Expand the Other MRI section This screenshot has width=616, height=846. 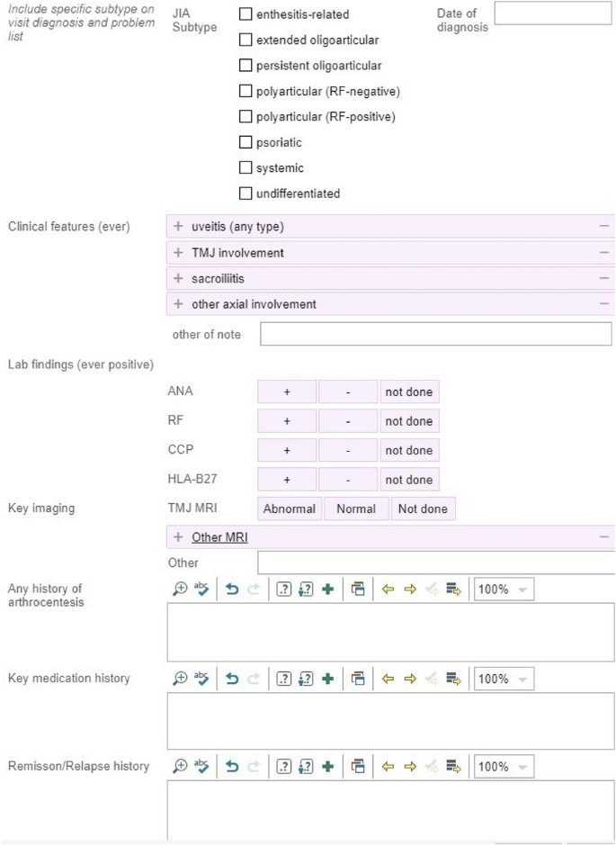point(178,537)
